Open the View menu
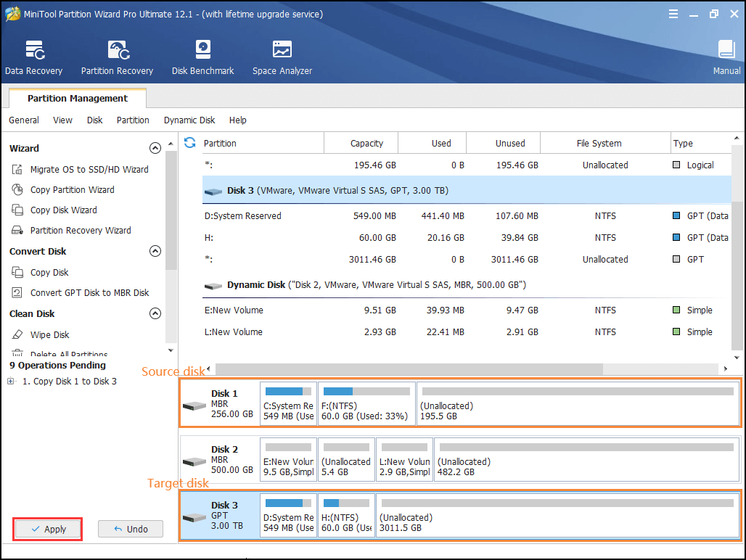 pos(63,120)
